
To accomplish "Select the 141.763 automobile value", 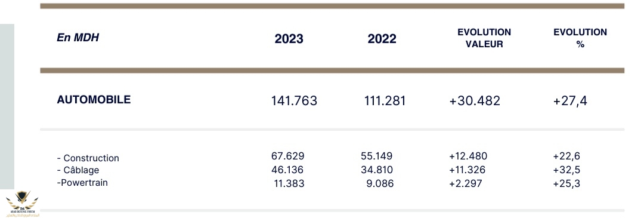I will tap(294, 101).
